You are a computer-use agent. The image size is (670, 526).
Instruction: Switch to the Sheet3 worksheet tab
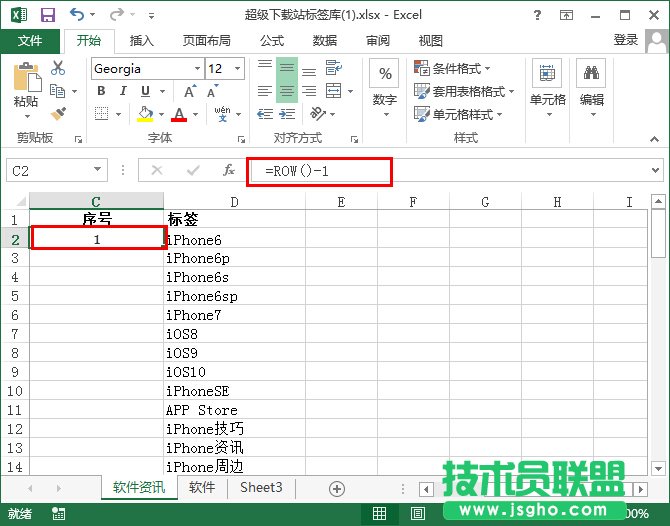pyautogui.click(x=261, y=488)
